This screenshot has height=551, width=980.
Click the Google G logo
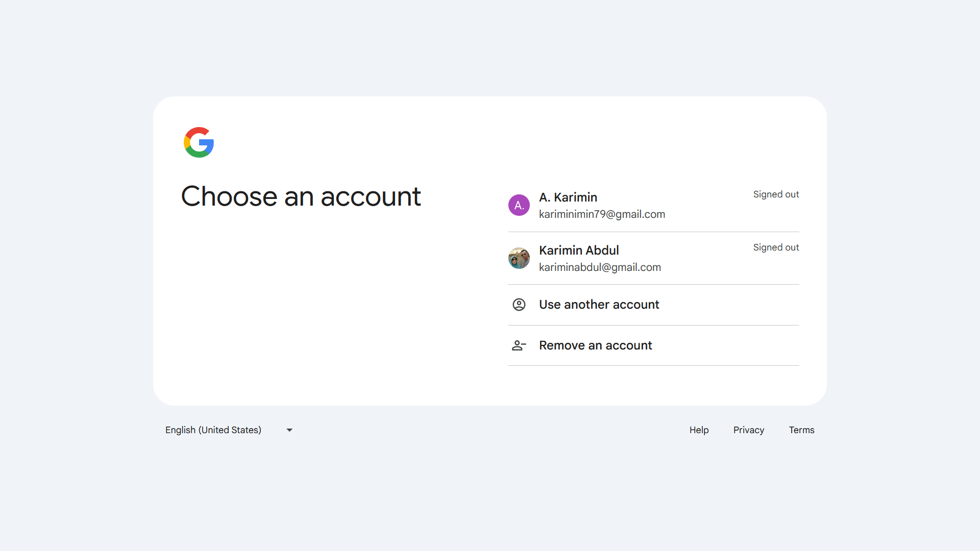(199, 142)
